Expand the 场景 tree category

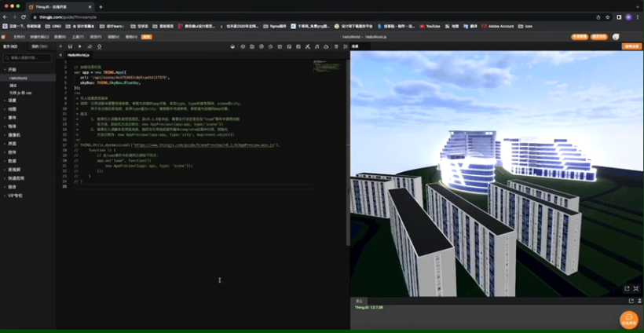point(12,101)
